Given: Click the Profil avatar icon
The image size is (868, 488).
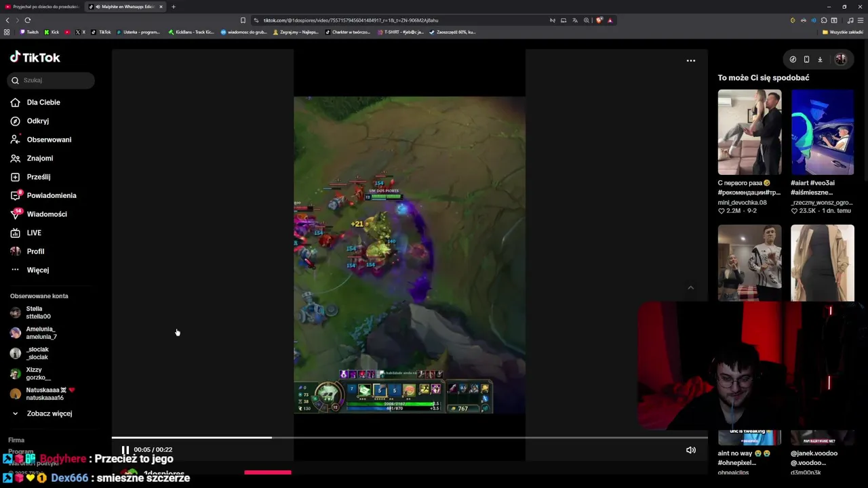Looking at the screenshot, I should click(15, 251).
